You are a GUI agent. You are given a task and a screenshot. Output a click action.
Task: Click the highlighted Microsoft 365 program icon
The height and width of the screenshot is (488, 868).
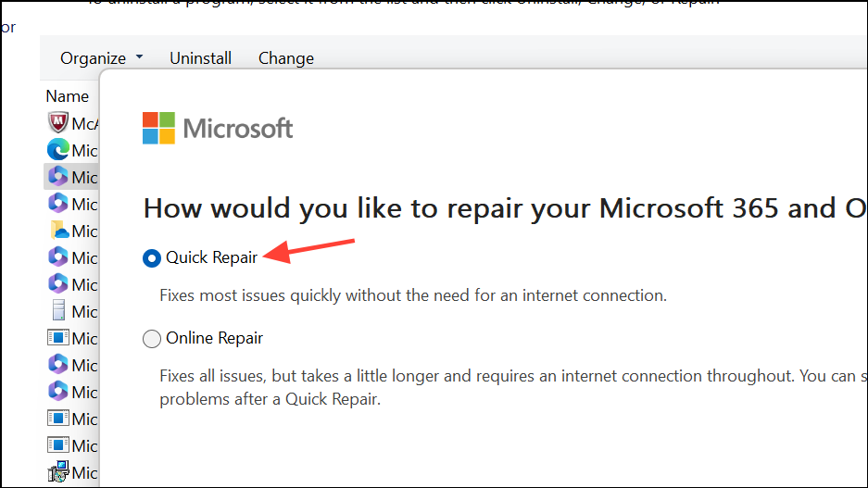point(57,177)
